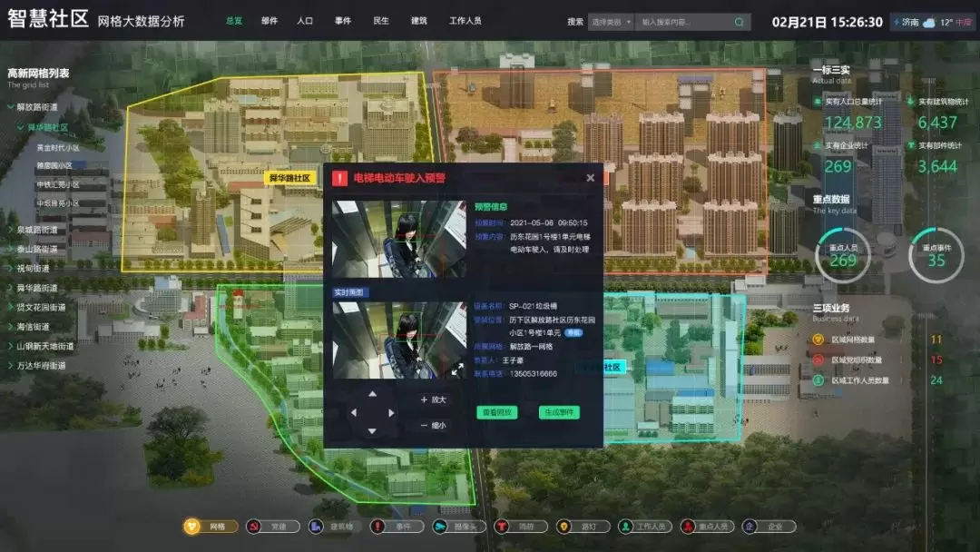980x552 pixels.
Task: Open the 人口 tab in the top navigation
Action: coord(305,21)
